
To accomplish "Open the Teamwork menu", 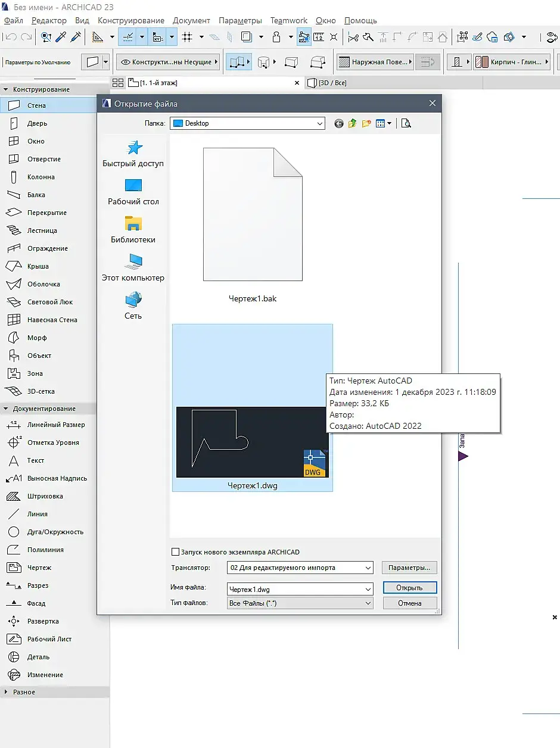I will (x=289, y=20).
